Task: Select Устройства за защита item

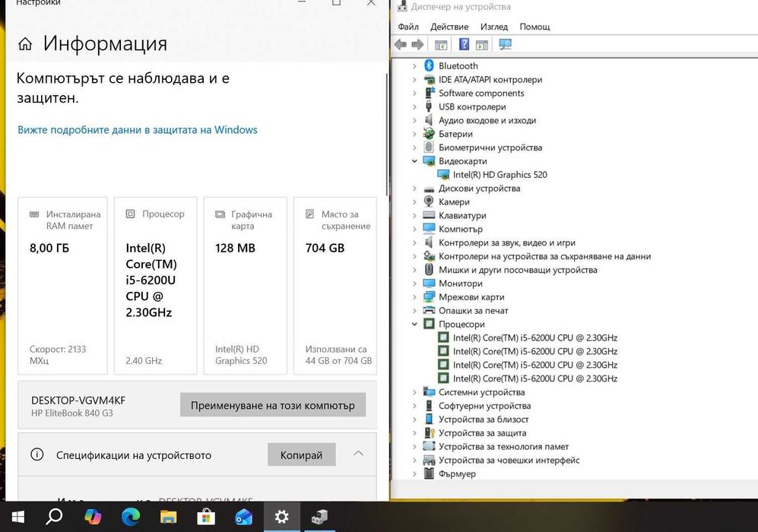Action: point(483,433)
